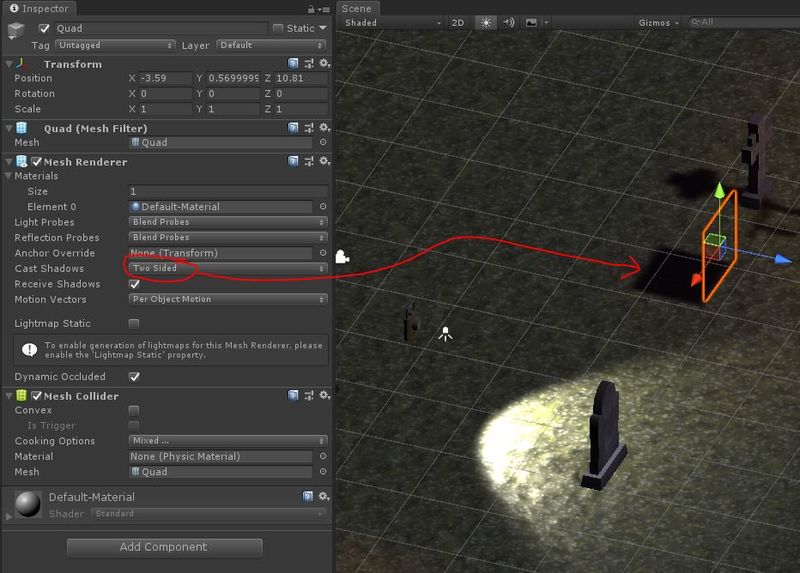Click the Position Z field with 10.81
Image resolution: width=800 pixels, height=573 pixels.
click(x=301, y=78)
